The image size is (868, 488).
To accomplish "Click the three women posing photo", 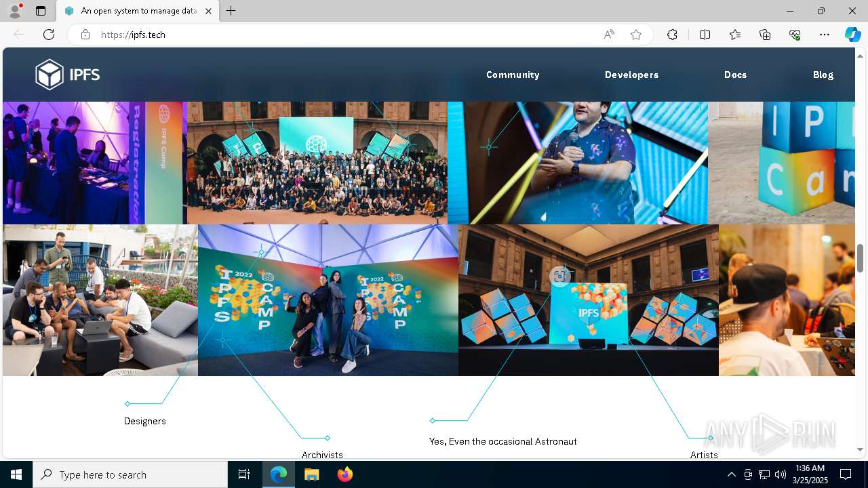I will pyautogui.click(x=328, y=300).
